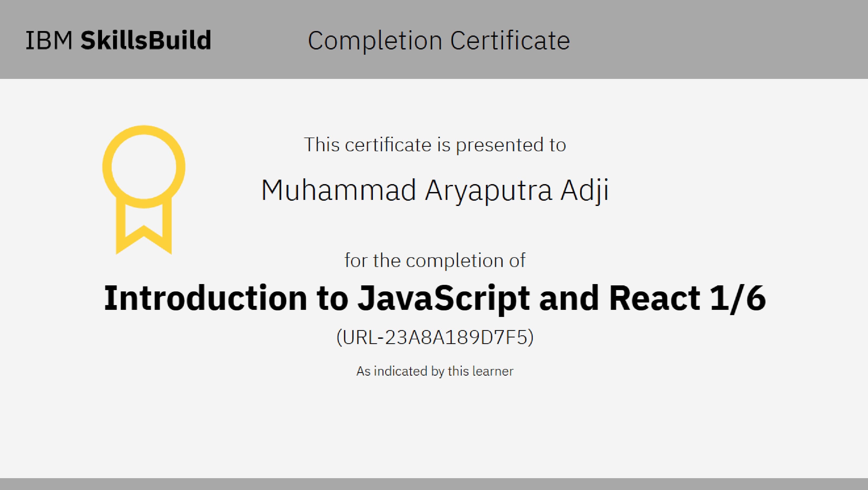The image size is (868, 490).
Task: Click 'As indicated by this learner' note
Action: pyautogui.click(x=435, y=371)
